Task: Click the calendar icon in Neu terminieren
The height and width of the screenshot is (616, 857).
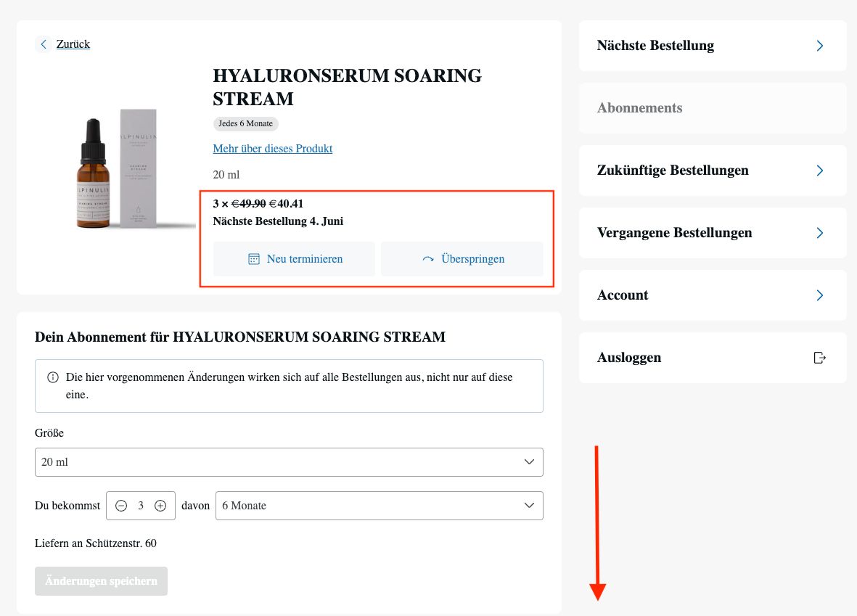Action: (x=254, y=259)
